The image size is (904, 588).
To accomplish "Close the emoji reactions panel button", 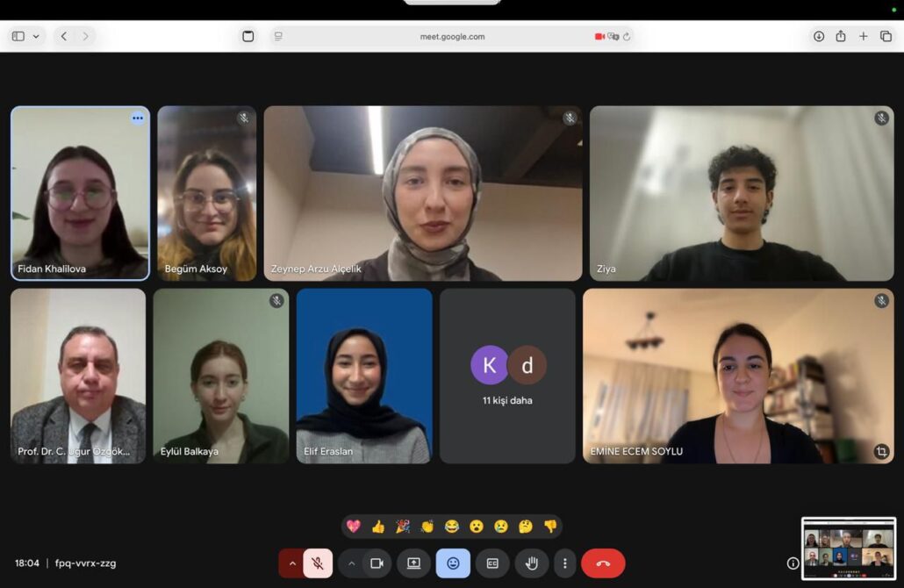I will click(453, 563).
